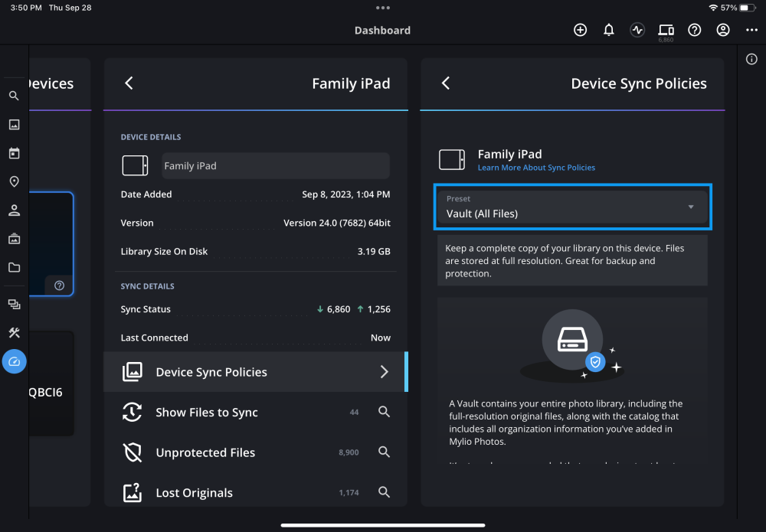Edit the Family iPad device name field

pos(276,165)
